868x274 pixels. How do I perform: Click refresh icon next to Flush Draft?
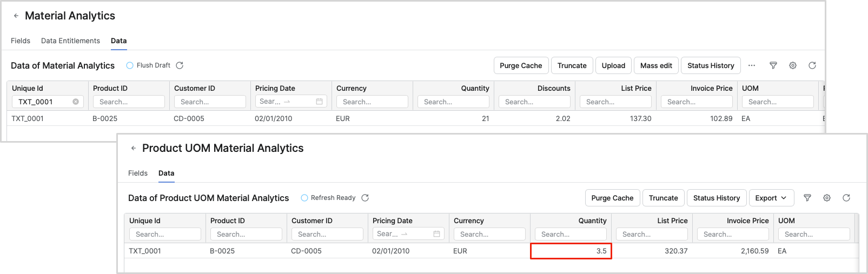180,65
